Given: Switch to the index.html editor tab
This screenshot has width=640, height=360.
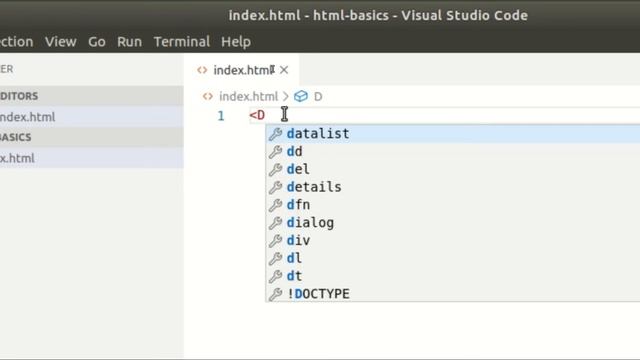Looking at the screenshot, I should point(241,70).
